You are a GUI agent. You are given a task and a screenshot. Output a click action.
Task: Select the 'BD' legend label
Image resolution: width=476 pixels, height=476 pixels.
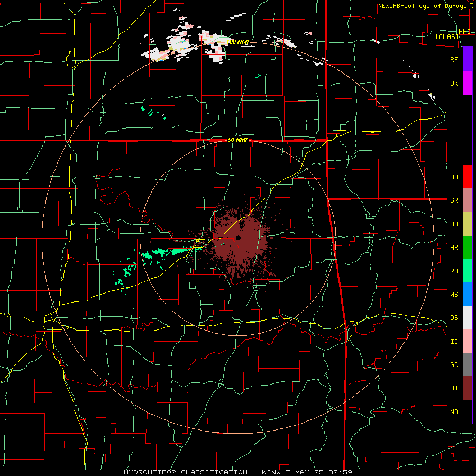[x=454, y=224]
